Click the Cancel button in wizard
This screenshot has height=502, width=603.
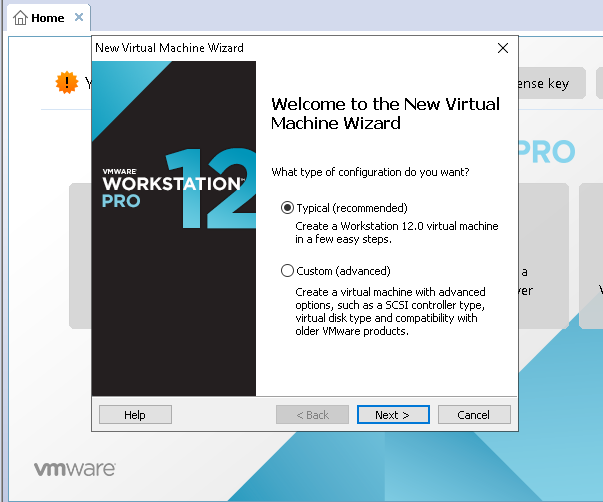pyautogui.click(x=474, y=415)
